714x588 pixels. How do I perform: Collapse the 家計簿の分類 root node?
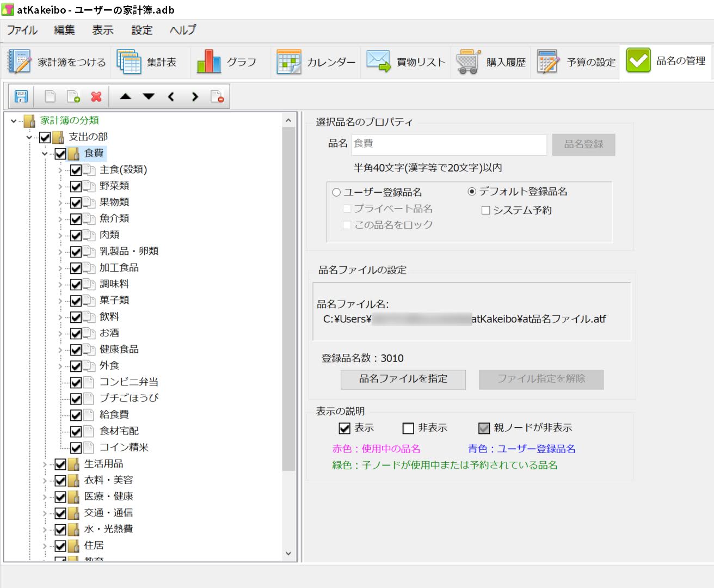pyautogui.click(x=14, y=121)
